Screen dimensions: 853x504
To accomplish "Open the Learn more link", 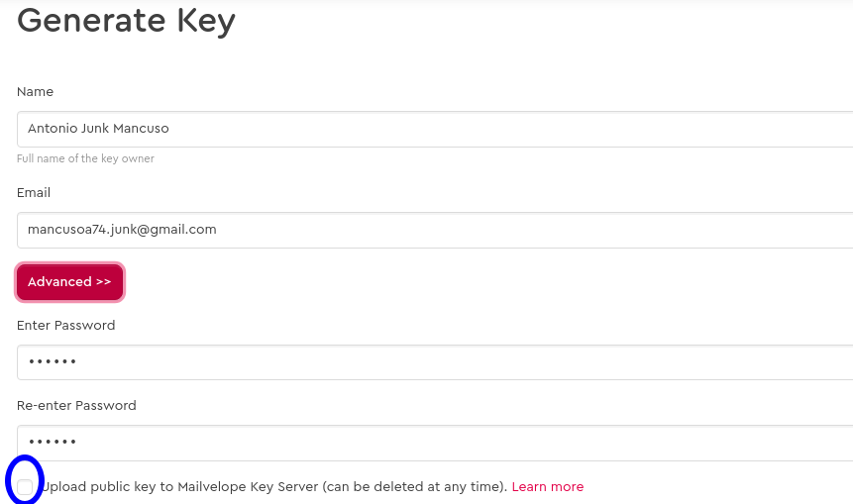I will click(x=547, y=486).
